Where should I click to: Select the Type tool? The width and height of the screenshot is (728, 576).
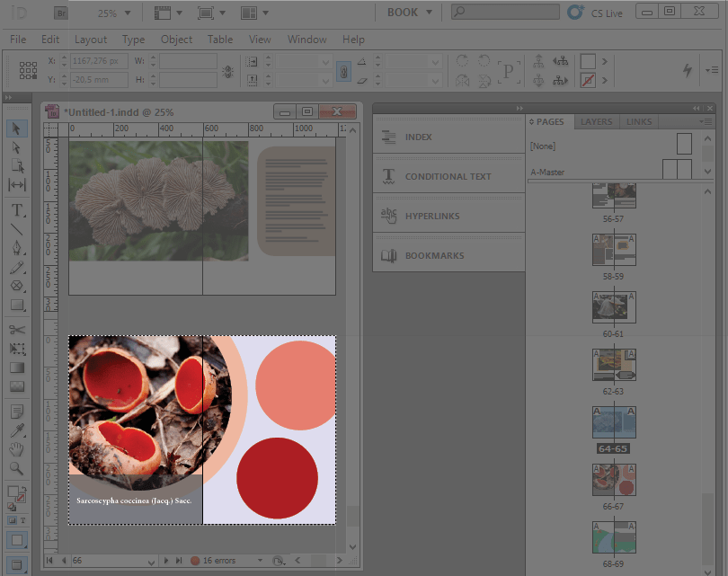pos(17,210)
